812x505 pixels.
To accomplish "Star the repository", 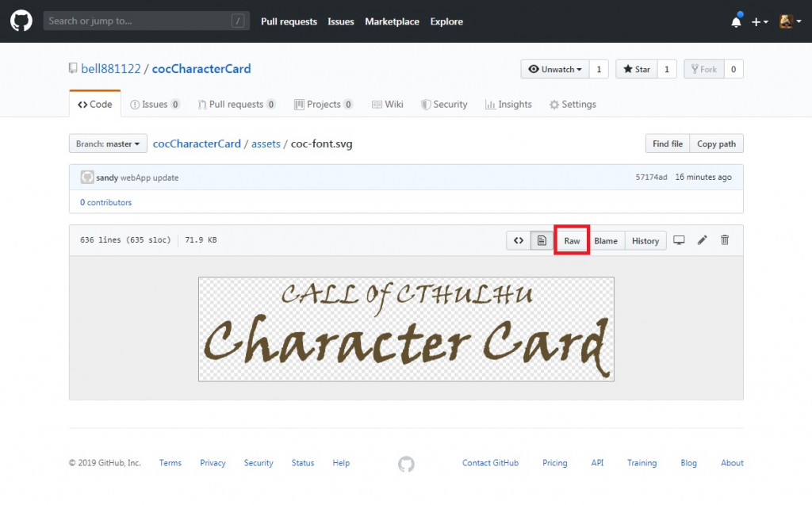I will pyautogui.click(x=637, y=69).
